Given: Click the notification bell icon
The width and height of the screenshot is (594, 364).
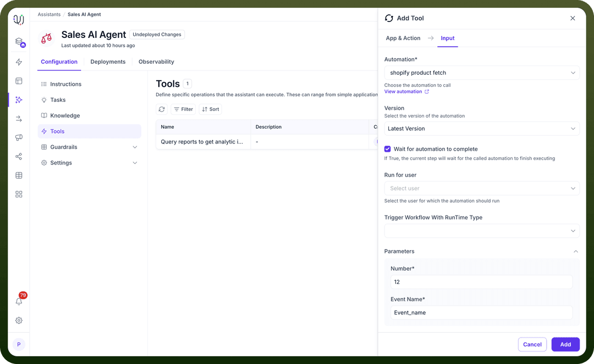Looking at the screenshot, I should coord(19,301).
